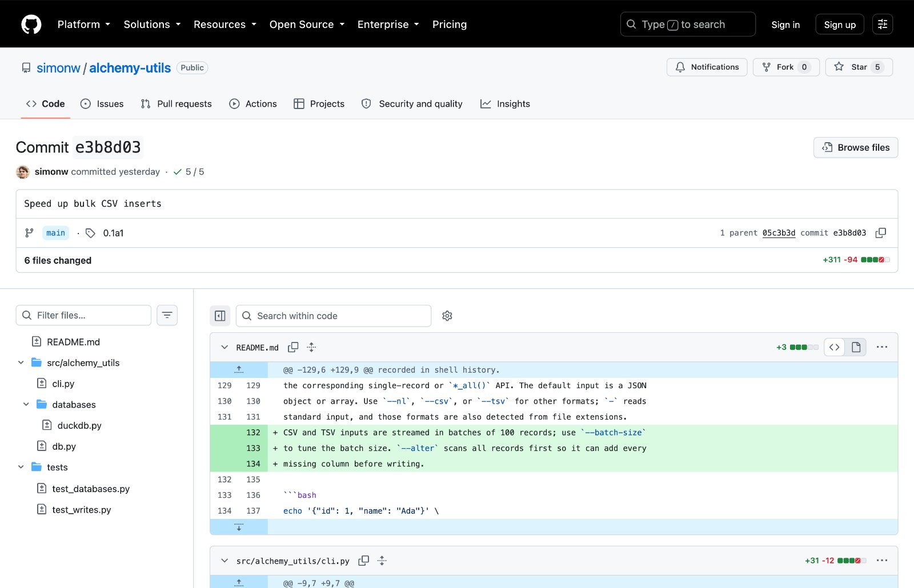Open the Projects tab
914x588 pixels.
[319, 104]
